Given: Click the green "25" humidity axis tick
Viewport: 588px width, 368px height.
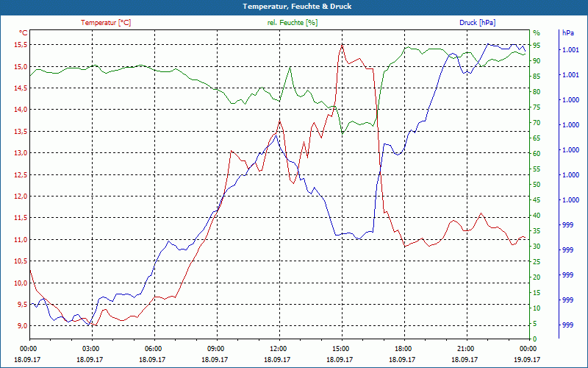Looking at the screenshot, I should (537, 262).
